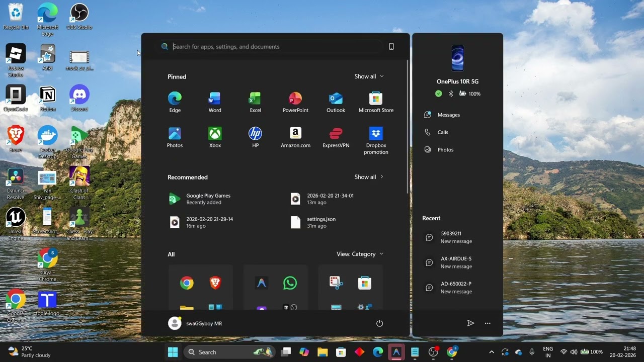
Task: Open the pinned Dropbox promotion tile
Action: (x=376, y=141)
